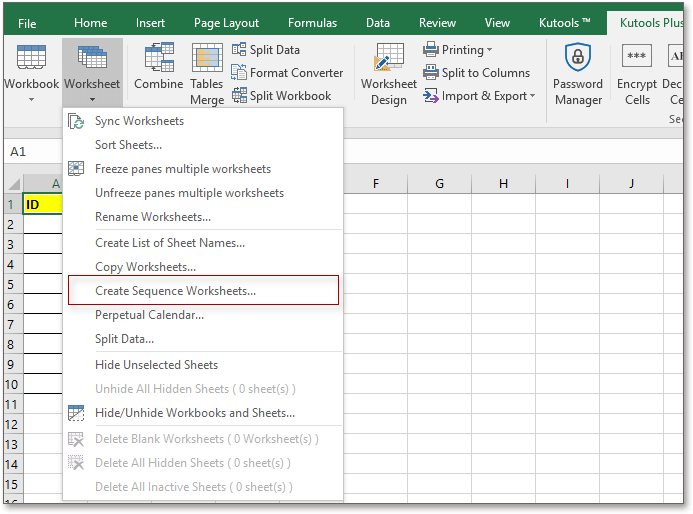Open the Formulas ribbon tab

312,23
